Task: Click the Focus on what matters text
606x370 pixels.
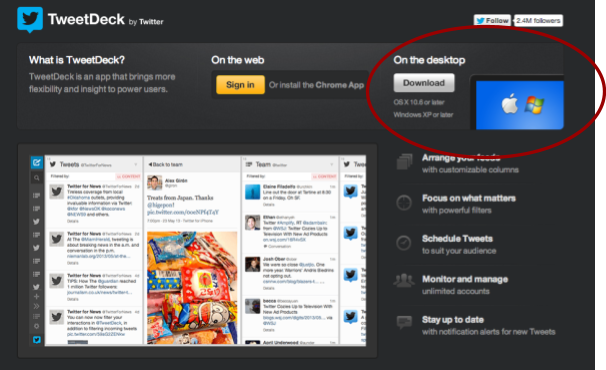Action: click(469, 198)
